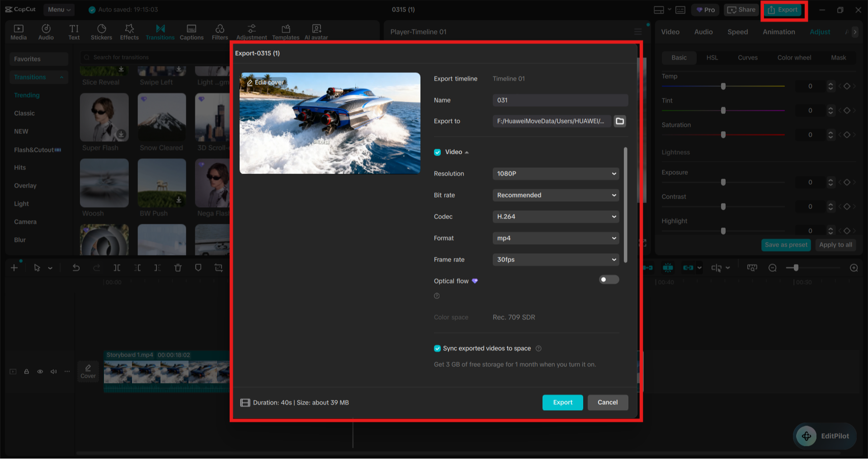Screen dimensions: 868x459
Task: Open the AI avatar panel
Action: pos(316,32)
